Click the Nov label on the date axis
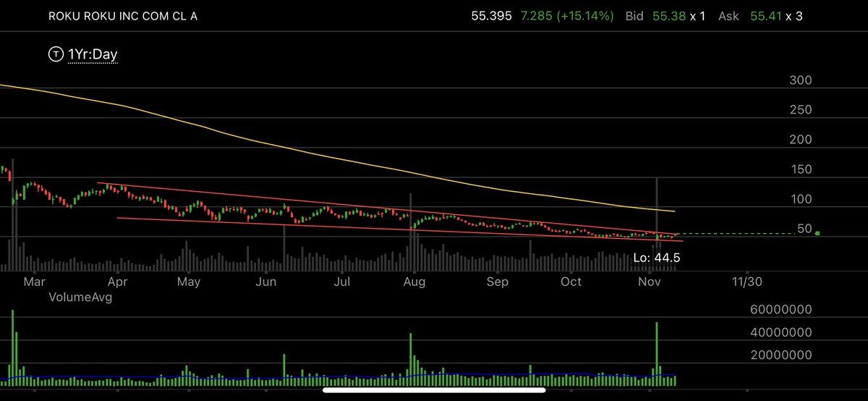The width and height of the screenshot is (868, 401). tap(650, 281)
